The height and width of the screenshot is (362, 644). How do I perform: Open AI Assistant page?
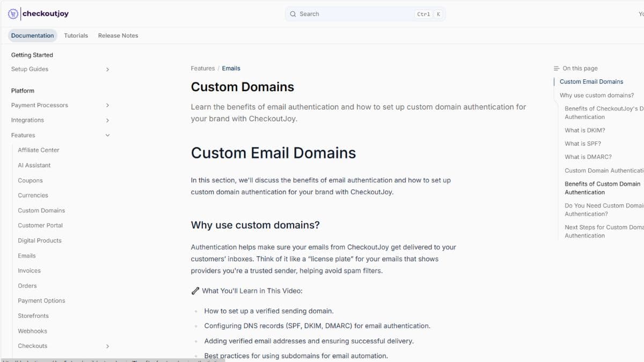tap(34, 165)
